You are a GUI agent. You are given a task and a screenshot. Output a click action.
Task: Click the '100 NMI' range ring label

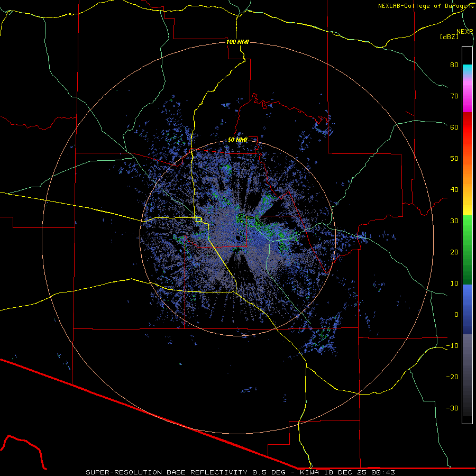[237, 42]
